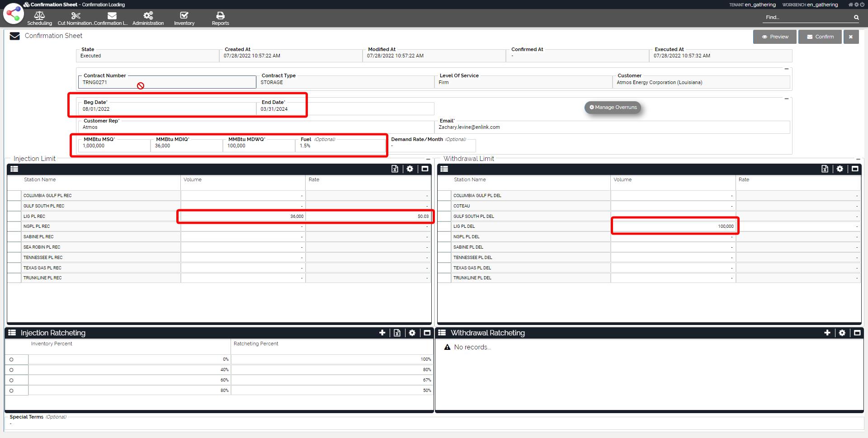Open Cut Nomination scissors icon

tap(75, 16)
